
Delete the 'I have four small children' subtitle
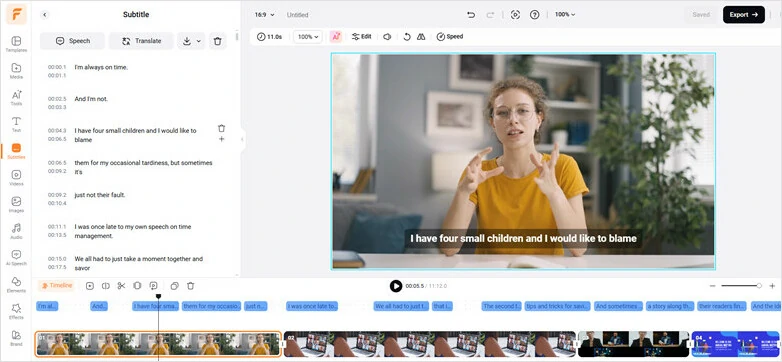point(221,128)
